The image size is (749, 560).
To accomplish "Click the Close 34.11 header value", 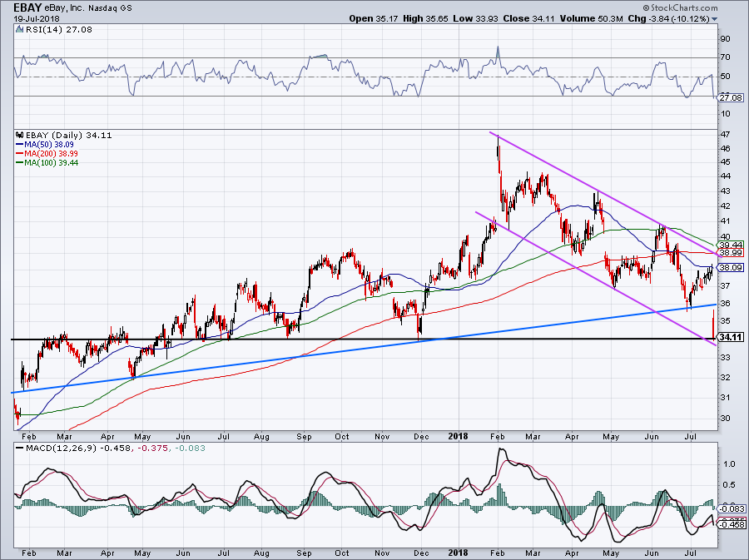I will click(x=528, y=18).
